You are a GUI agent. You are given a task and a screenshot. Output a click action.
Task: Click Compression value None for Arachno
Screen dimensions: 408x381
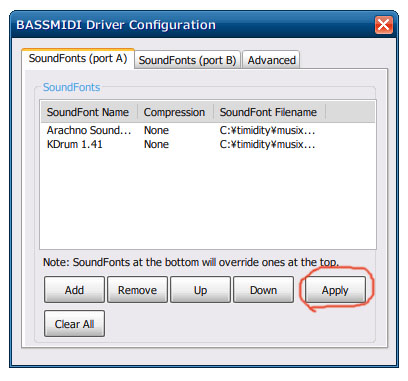156,130
